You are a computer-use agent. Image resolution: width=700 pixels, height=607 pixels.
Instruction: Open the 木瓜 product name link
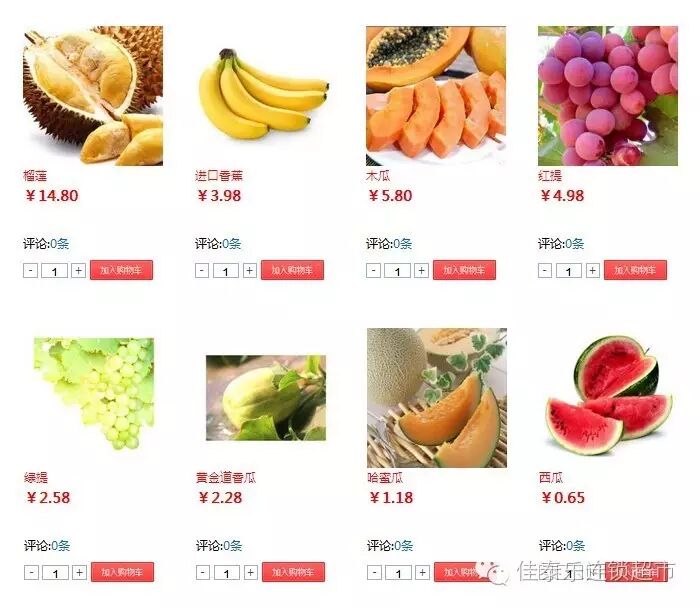point(378,176)
